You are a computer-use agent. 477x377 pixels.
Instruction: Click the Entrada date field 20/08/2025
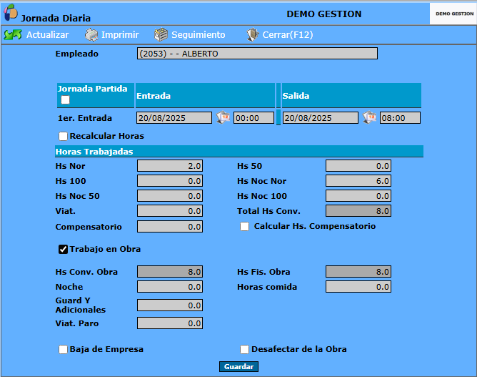(x=174, y=118)
